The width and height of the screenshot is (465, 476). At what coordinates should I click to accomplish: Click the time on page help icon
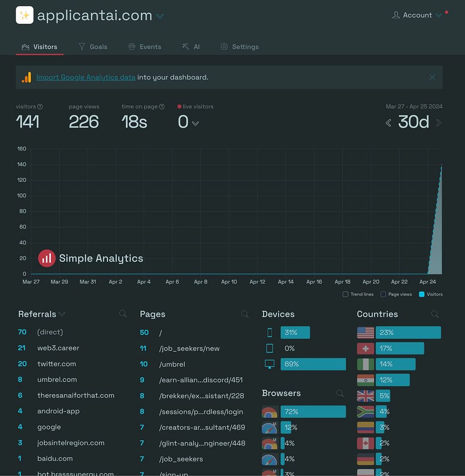tap(162, 107)
